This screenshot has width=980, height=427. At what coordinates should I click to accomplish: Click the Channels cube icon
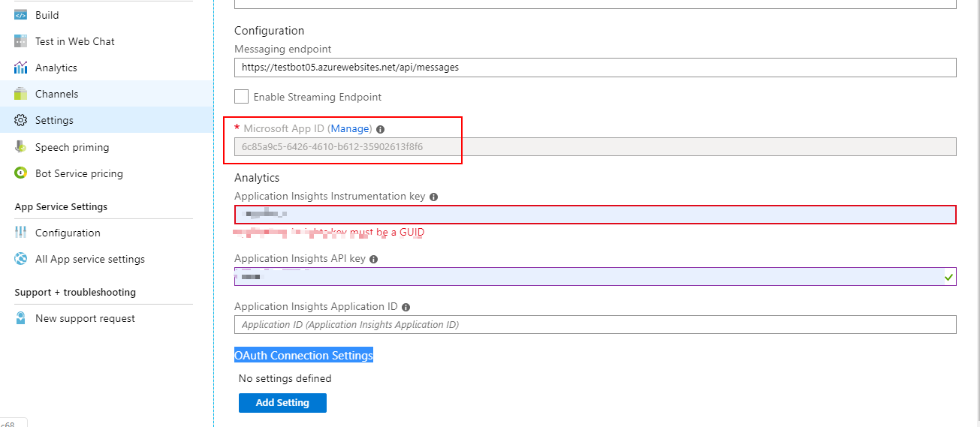point(21,94)
